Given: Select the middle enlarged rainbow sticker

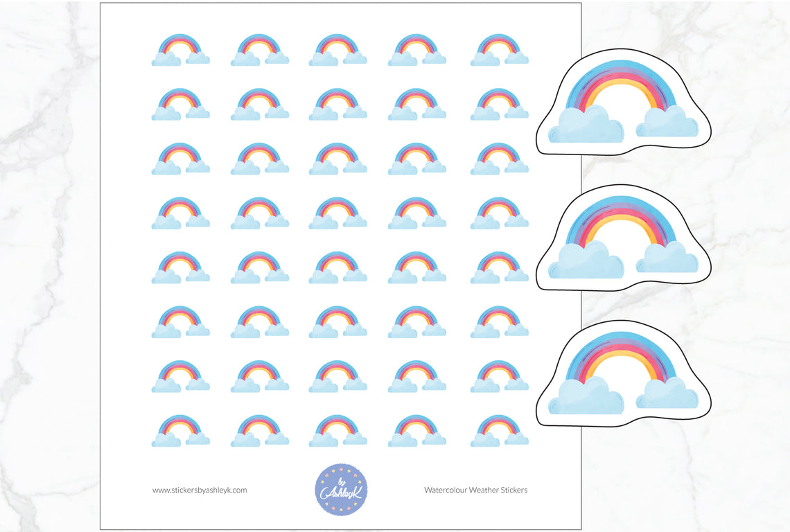Looking at the screenshot, I should click(x=624, y=239).
